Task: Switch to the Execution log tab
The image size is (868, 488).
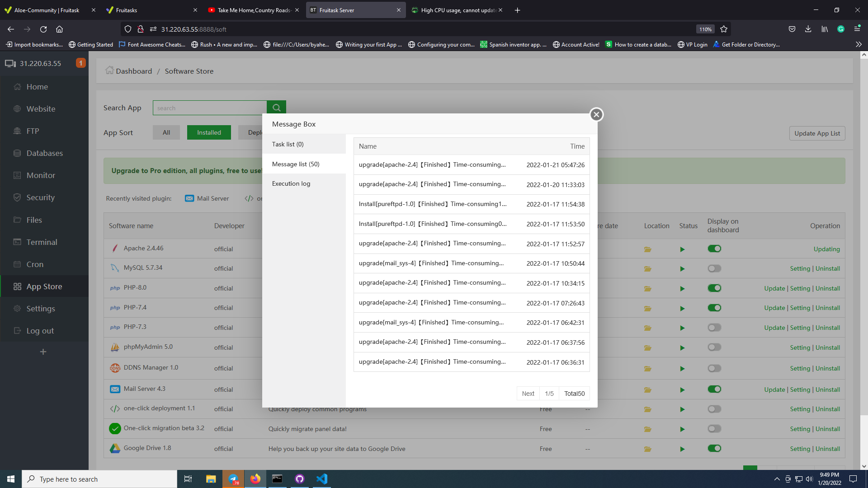Action: point(291,183)
